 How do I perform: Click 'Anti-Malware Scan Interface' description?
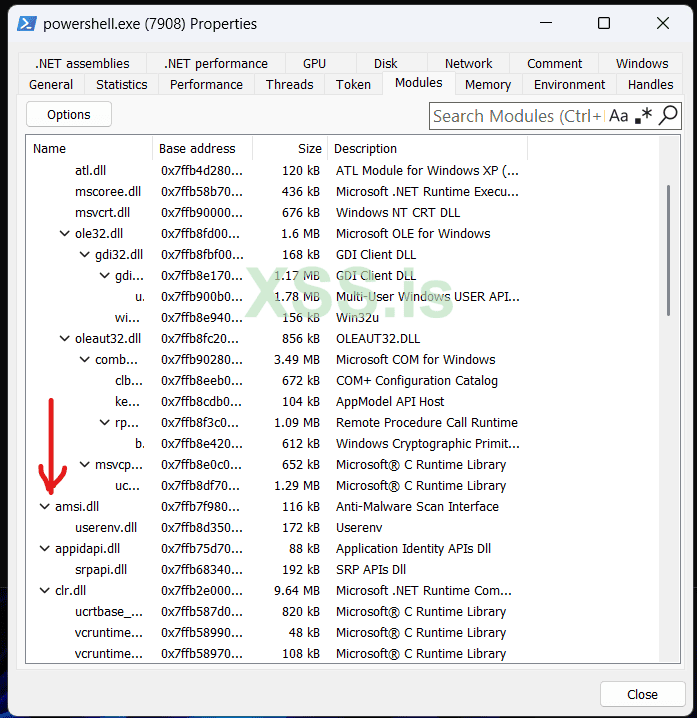[x=417, y=506]
